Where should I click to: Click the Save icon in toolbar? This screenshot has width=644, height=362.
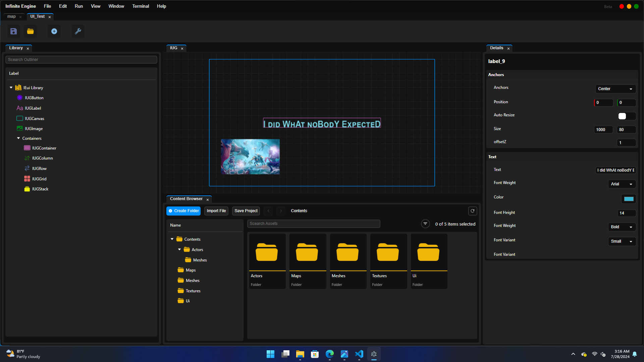(x=13, y=31)
